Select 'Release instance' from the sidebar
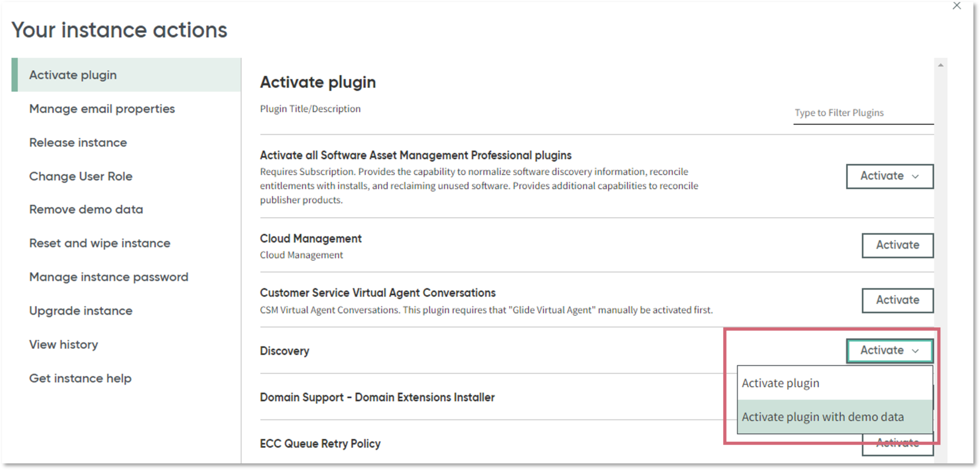Viewport: 980px width, 470px height. 78,142
